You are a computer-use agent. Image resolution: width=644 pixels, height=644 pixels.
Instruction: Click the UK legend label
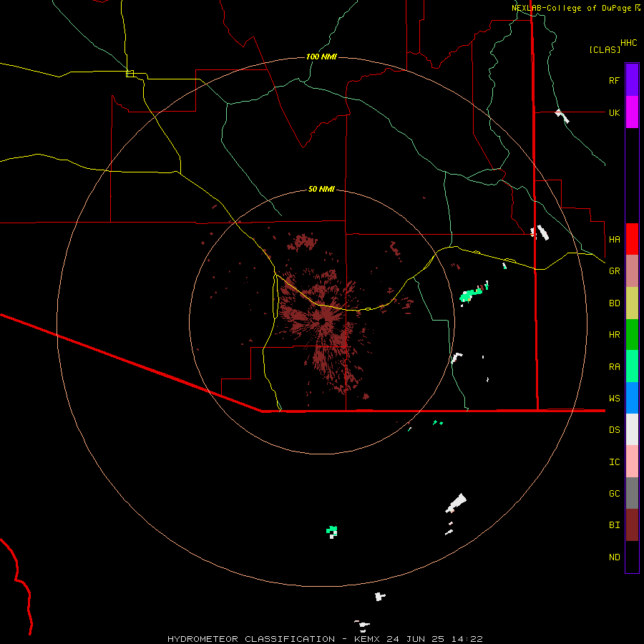(614, 112)
